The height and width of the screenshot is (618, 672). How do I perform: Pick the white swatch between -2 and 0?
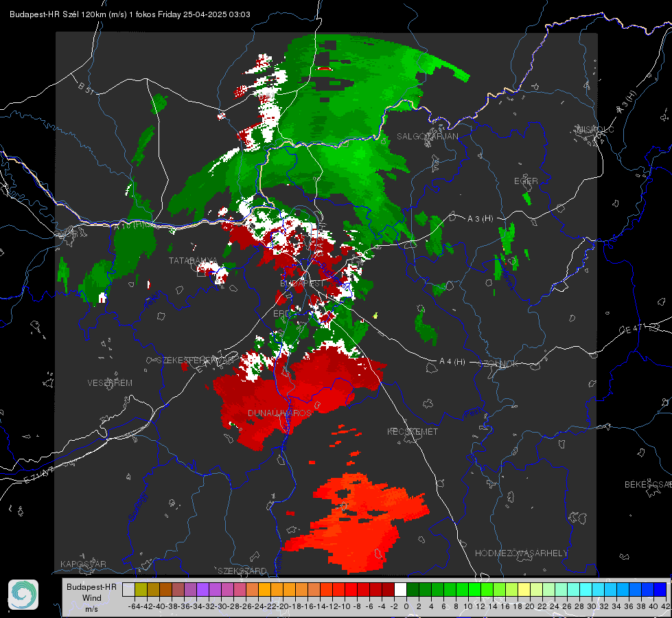[400, 590]
